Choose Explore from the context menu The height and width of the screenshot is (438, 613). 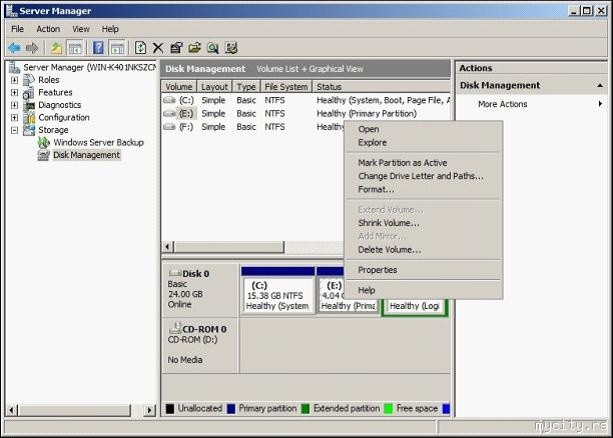[x=423, y=143]
